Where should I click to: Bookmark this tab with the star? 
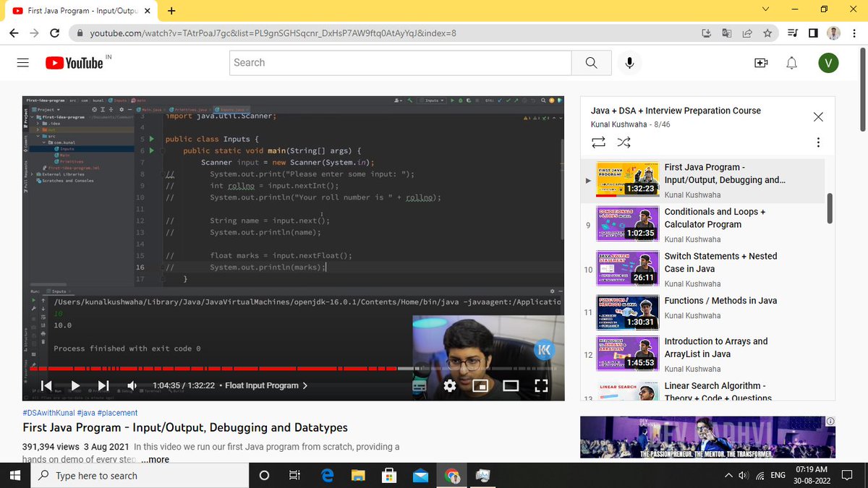[x=767, y=33]
